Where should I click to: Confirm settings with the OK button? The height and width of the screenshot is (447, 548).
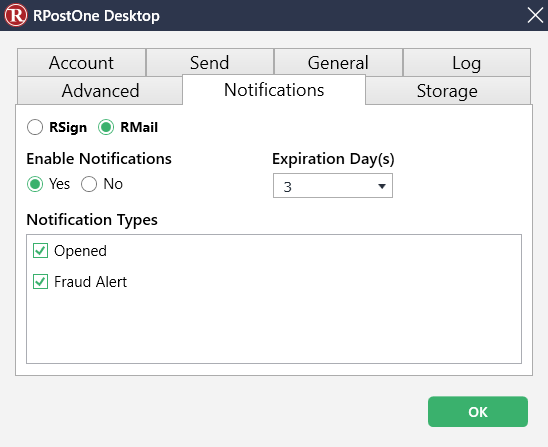[x=478, y=411]
